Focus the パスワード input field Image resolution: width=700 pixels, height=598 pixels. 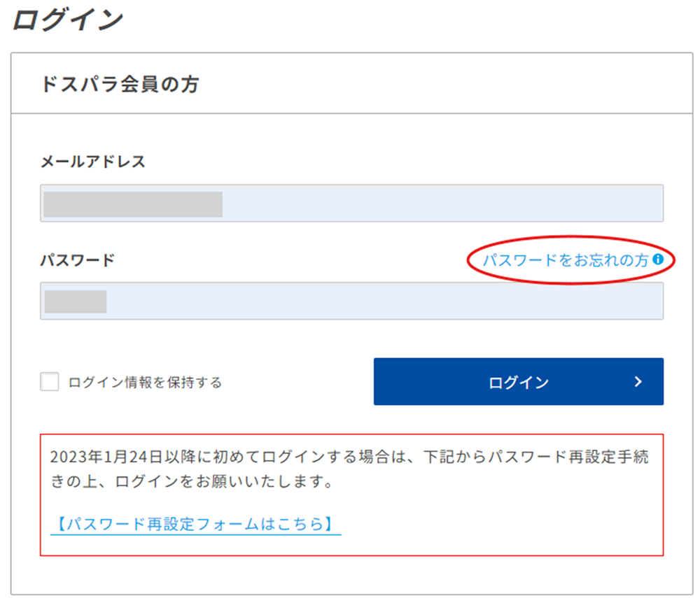pos(352,301)
